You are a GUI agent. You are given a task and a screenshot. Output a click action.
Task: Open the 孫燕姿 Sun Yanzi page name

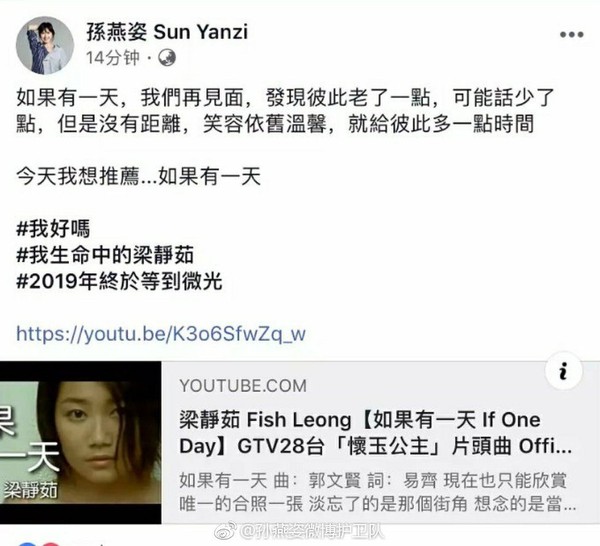167,31
